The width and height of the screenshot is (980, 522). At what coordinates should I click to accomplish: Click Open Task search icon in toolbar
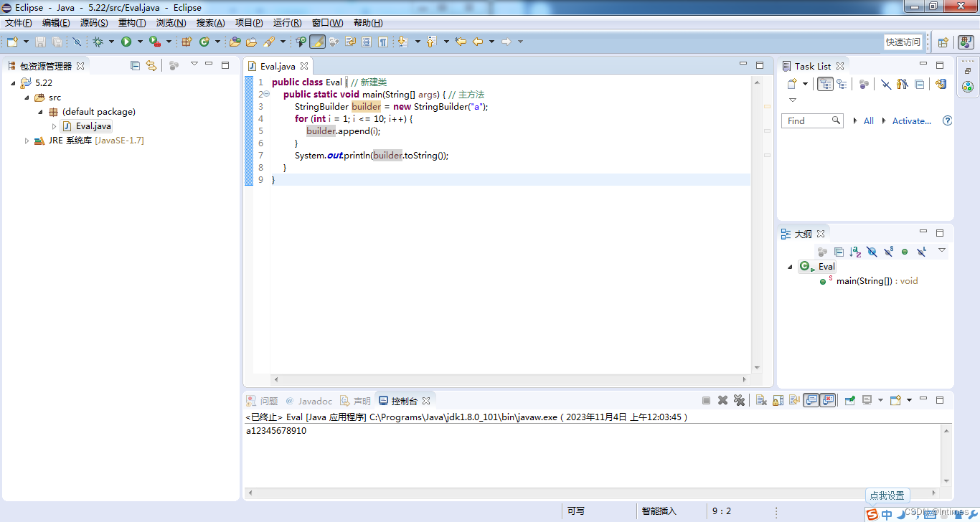click(x=251, y=42)
